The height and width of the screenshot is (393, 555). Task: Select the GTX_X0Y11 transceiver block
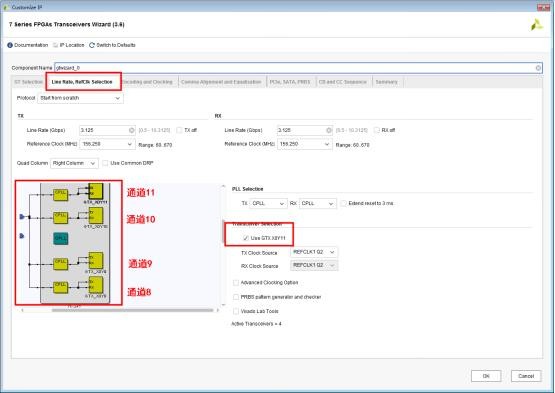96,192
